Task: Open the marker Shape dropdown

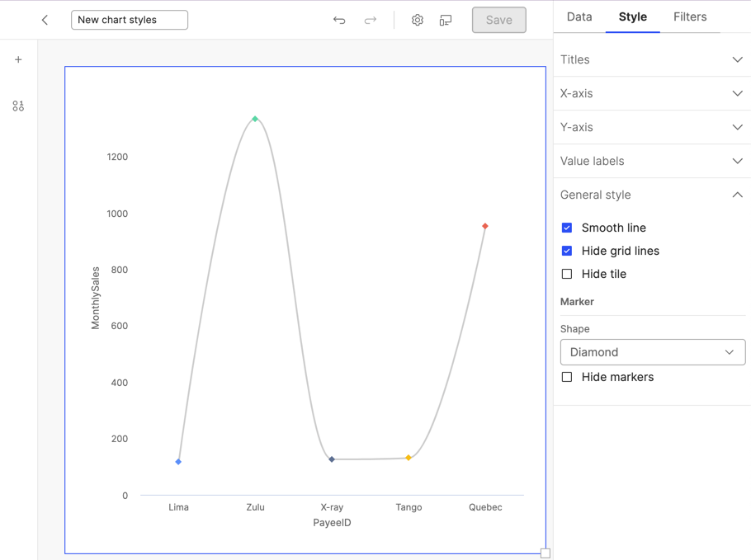Action: coord(652,352)
